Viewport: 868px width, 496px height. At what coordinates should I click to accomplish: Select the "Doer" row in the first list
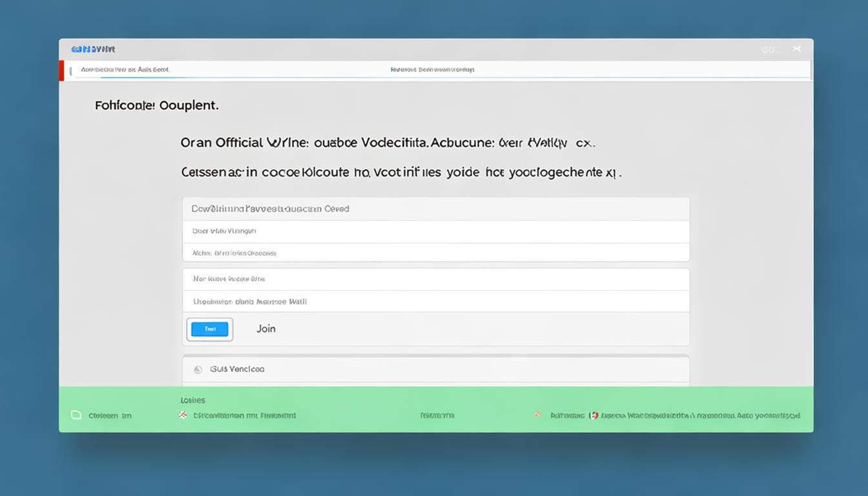click(x=436, y=231)
